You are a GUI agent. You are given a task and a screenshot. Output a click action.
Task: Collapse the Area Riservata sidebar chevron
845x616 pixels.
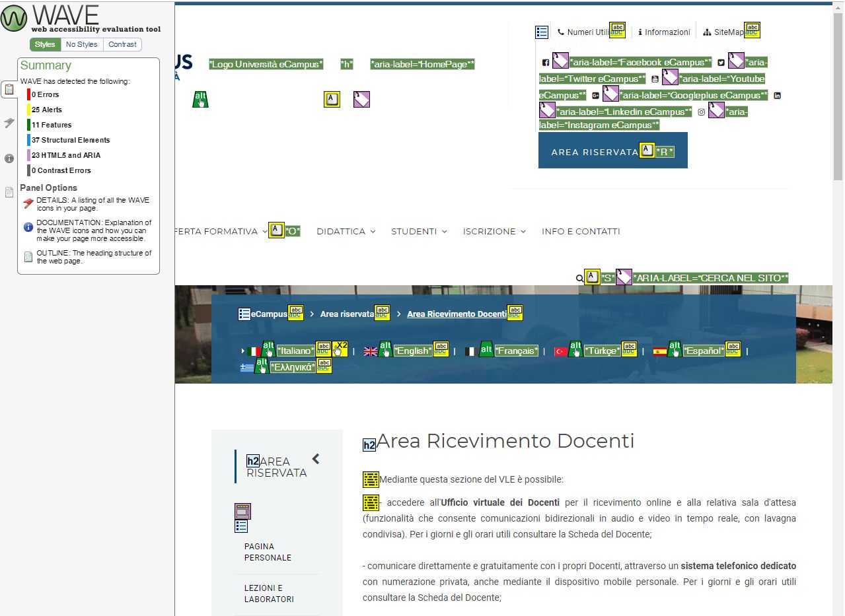click(x=316, y=459)
